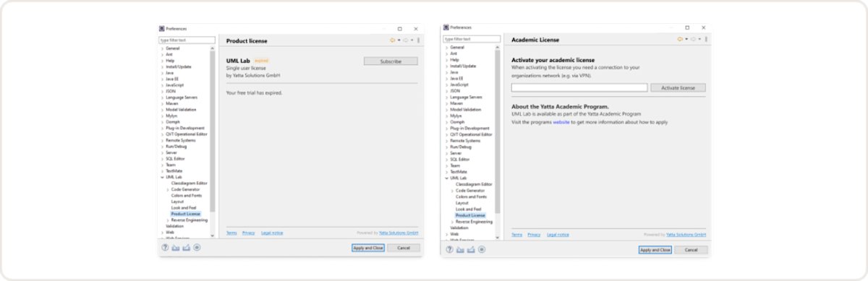Click Oomph record icon in Academic License window
The height and width of the screenshot is (281, 868).
482,250
